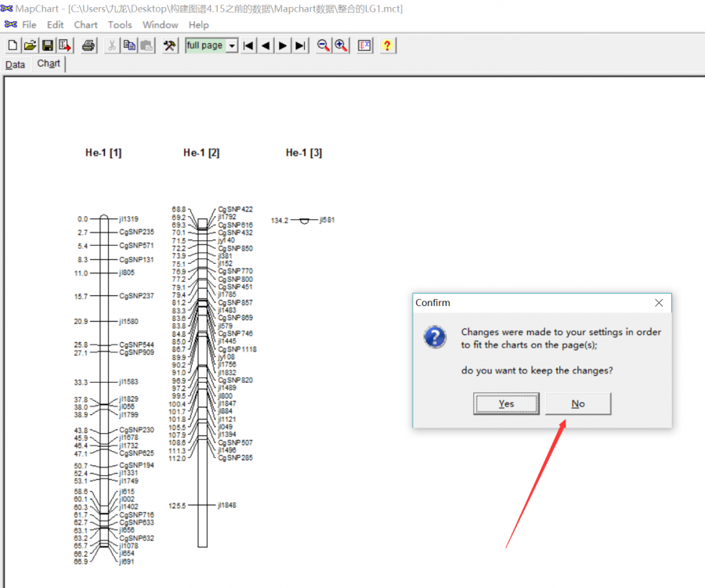
Task: Click the He-1 [3] chart title
Action: [x=304, y=153]
